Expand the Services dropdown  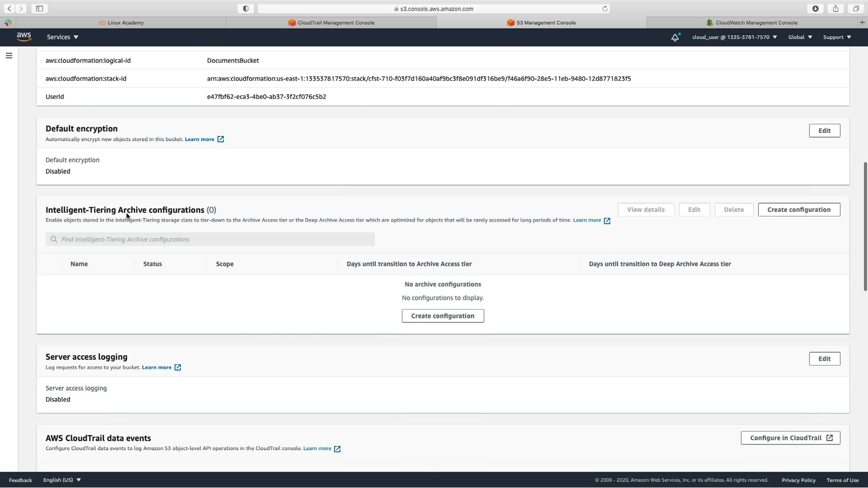(x=62, y=37)
